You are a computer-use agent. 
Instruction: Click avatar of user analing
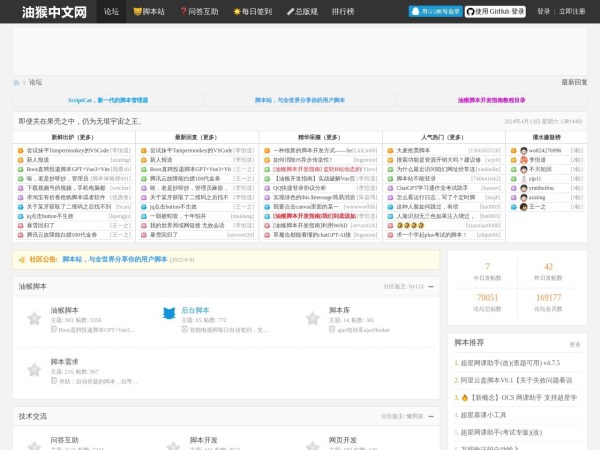524,197
